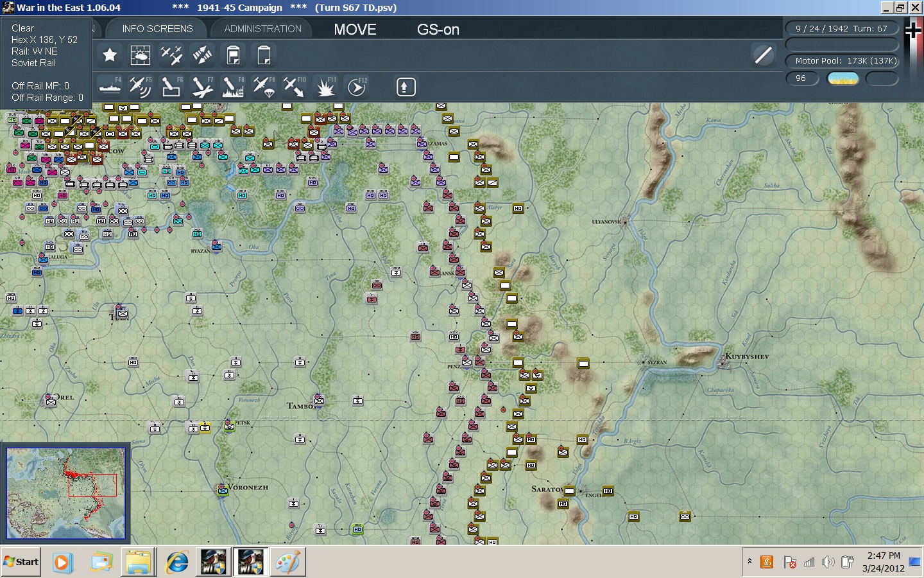Open the Windows Start menu
924x578 pixels.
[x=21, y=562]
